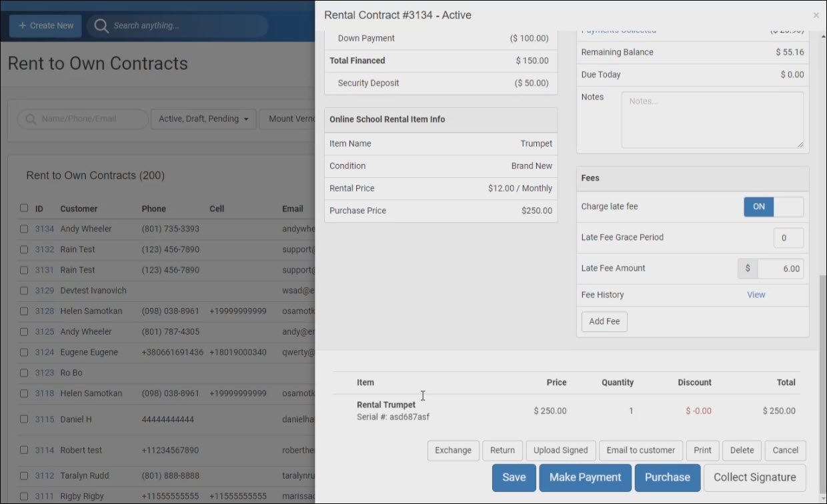
Task: Click the Upload Signed button
Action: 561,451
